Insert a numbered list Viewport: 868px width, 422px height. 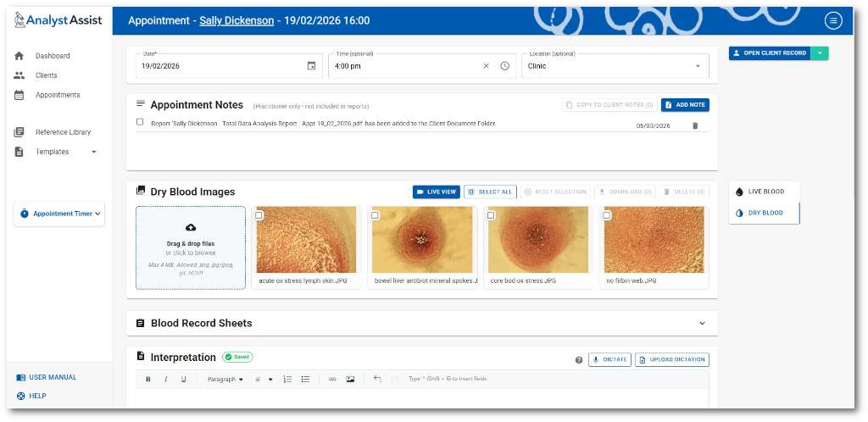[x=287, y=380]
